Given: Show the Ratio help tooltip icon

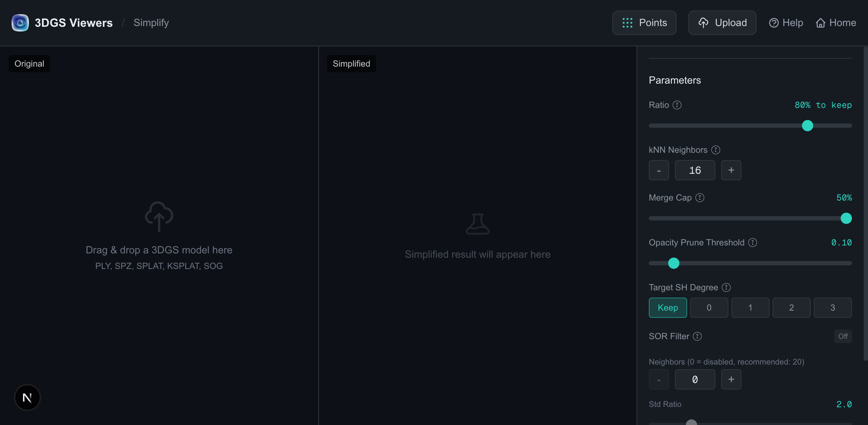Looking at the screenshot, I should coord(677,105).
